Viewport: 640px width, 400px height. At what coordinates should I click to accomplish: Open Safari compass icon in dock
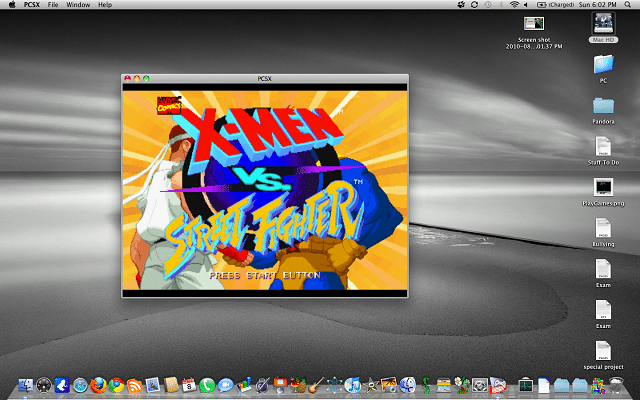pyautogui.click(x=80, y=385)
